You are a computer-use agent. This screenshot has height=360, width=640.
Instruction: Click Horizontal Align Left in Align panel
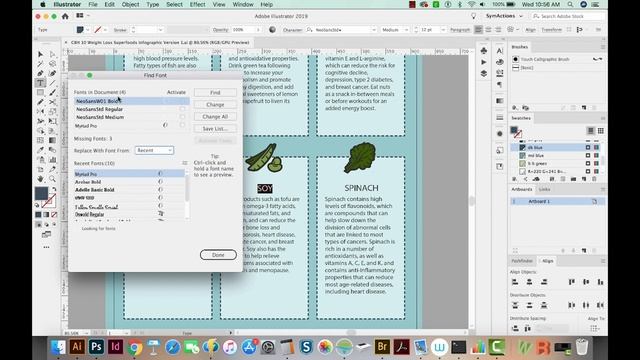pyautogui.click(x=515, y=282)
